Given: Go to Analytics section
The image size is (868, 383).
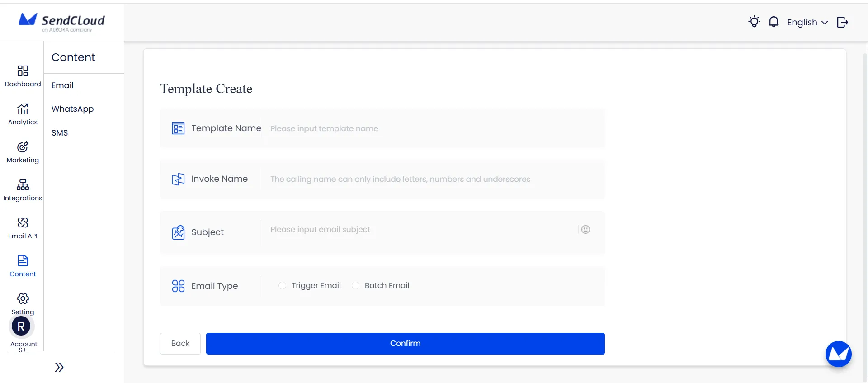Looking at the screenshot, I should (23, 109).
